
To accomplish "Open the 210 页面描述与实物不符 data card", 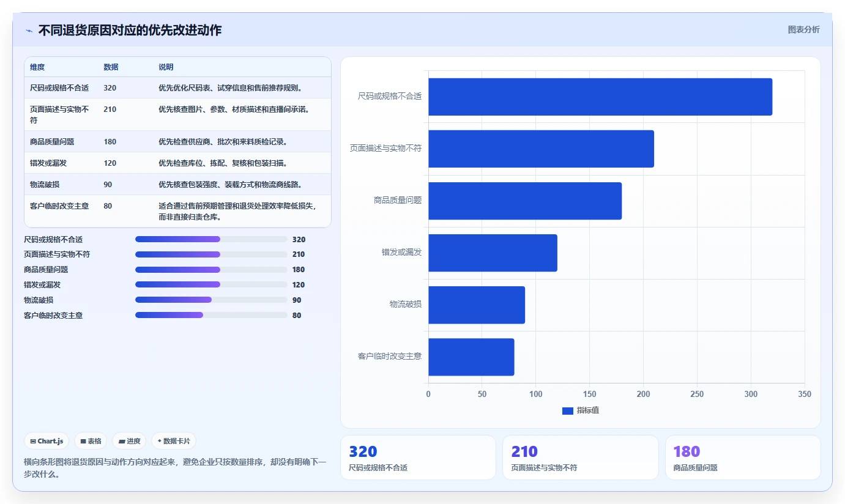I will 581,458.
